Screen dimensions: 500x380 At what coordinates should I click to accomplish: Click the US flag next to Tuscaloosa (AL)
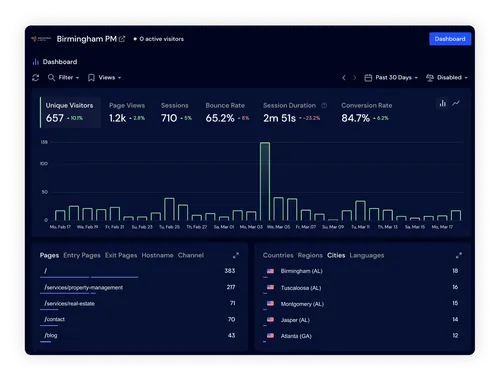pyautogui.click(x=270, y=287)
